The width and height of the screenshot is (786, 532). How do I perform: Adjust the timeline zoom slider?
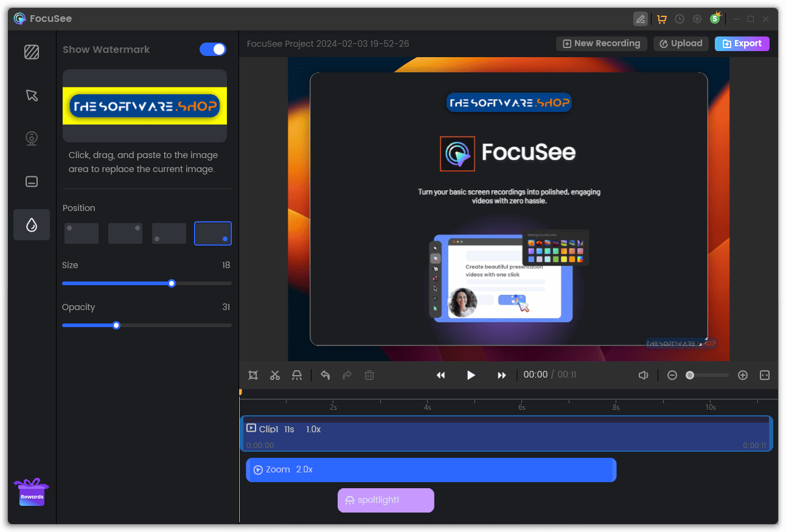click(x=707, y=375)
